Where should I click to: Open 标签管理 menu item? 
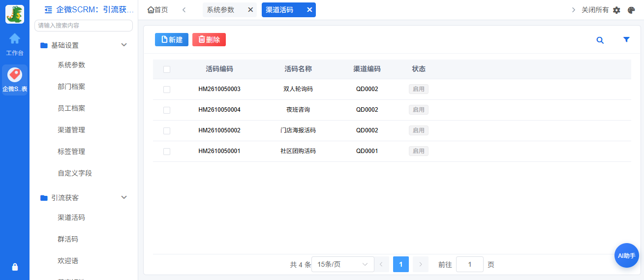click(x=71, y=152)
